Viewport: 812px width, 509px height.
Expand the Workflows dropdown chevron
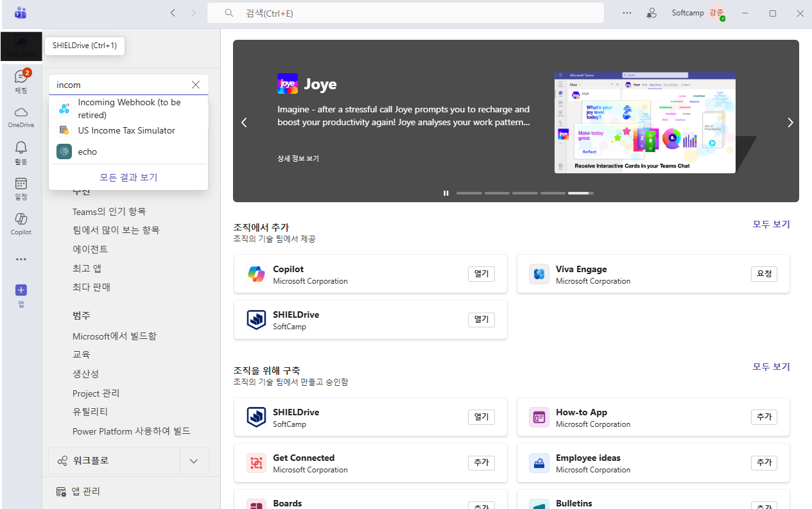pos(194,461)
